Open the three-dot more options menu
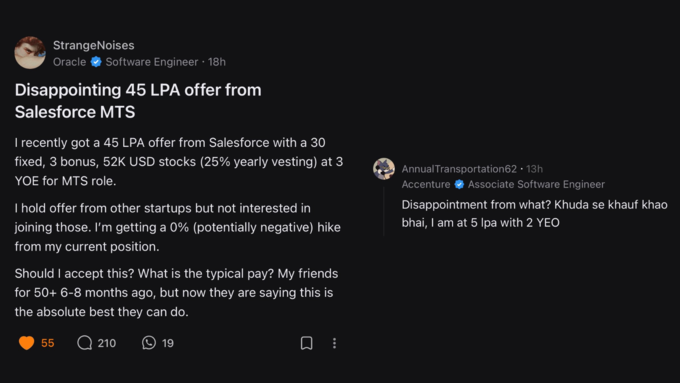 pos(334,343)
